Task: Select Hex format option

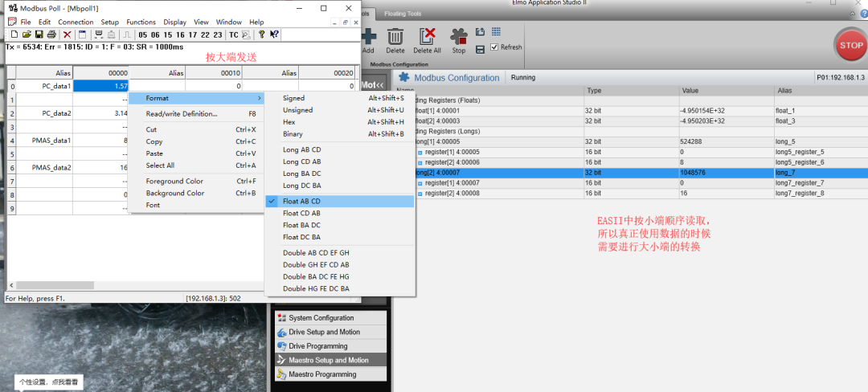Action: (x=339, y=122)
